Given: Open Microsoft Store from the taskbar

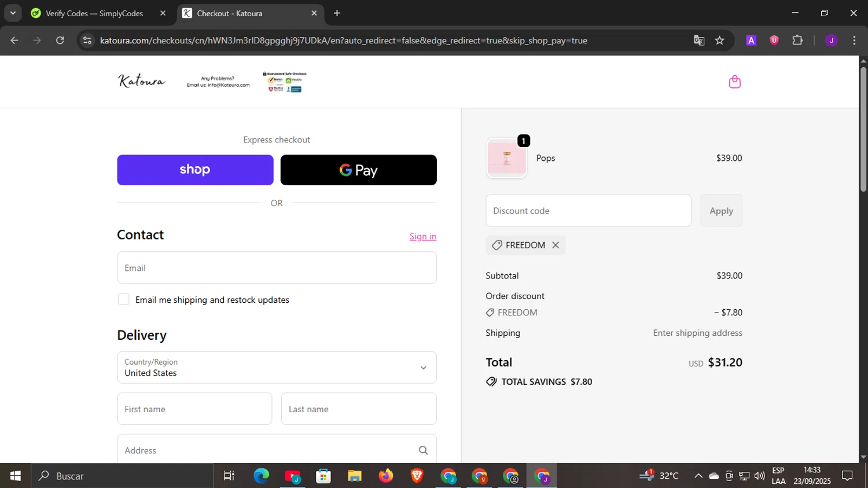Looking at the screenshot, I should [323, 476].
